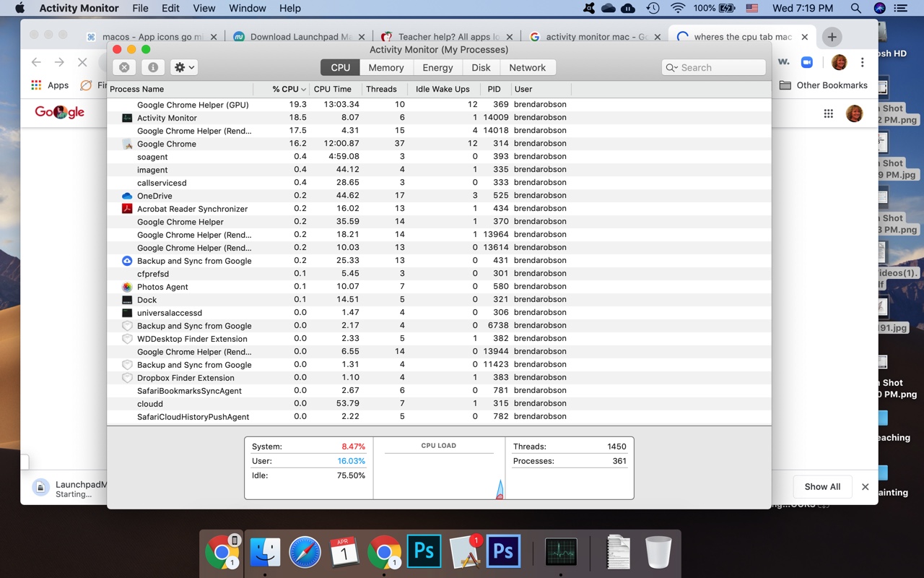
Task: Select Acrobat Reader Synchronizer process icon
Action: (127, 209)
